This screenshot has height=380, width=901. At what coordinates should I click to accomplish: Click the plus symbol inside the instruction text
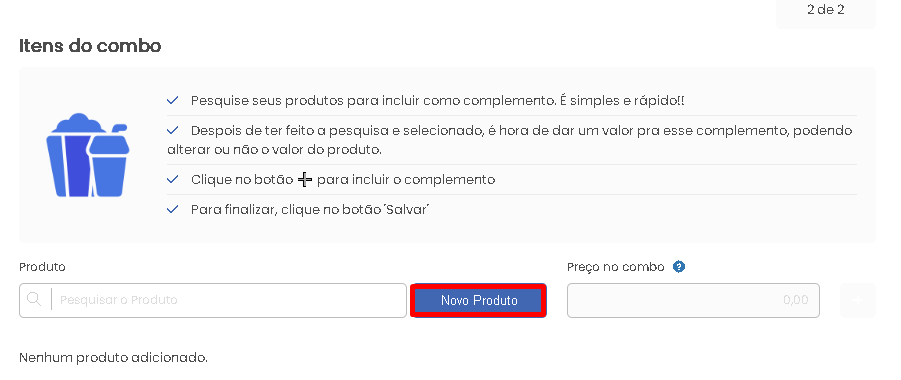click(x=305, y=180)
